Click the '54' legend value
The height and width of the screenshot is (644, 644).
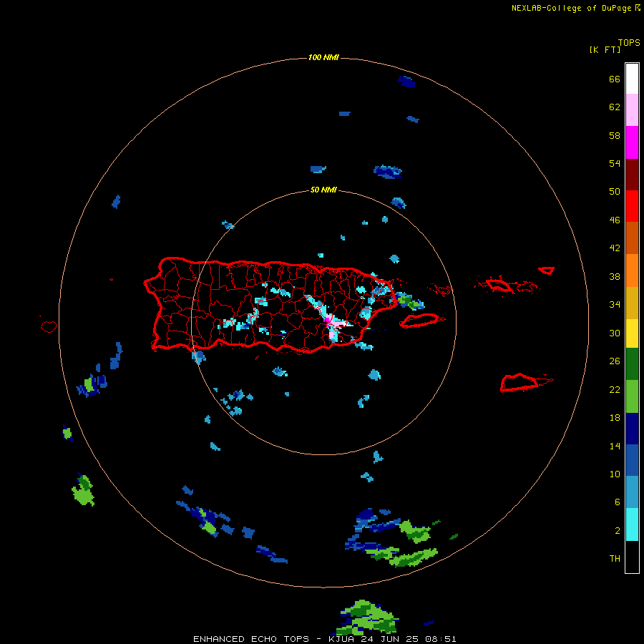(x=615, y=163)
